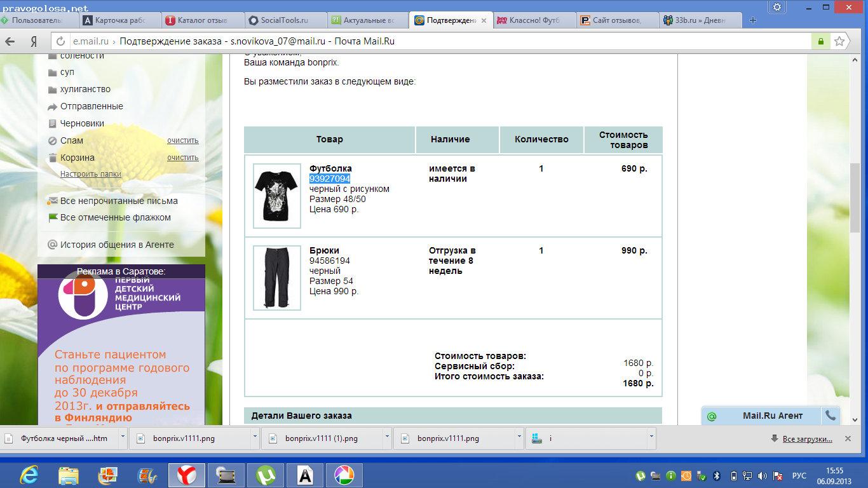Image resolution: width=868 pixels, height=488 pixels.
Task: Switch to the 'Каталог отзывов' tab
Action: coord(201,20)
